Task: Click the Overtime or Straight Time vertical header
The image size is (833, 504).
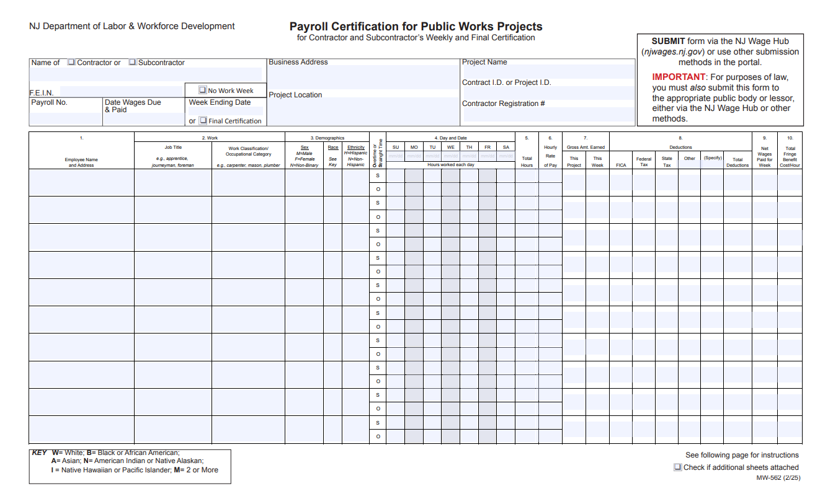Action: 377,152
